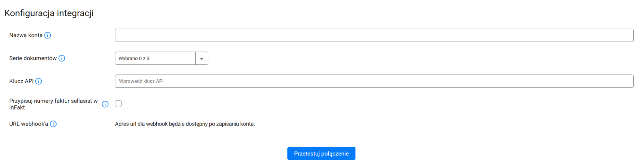Click the label text Przypisuj numery faktur sellasist
Screen dimensions: 644x167
[51, 101]
